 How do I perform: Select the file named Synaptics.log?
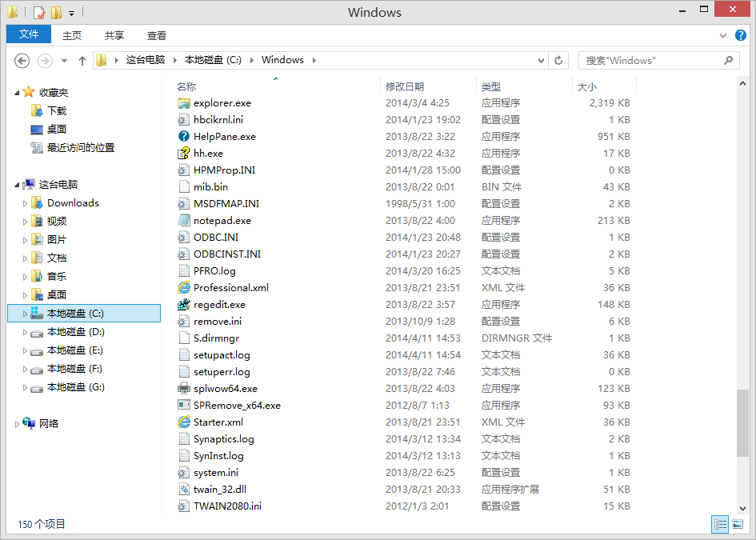point(224,439)
